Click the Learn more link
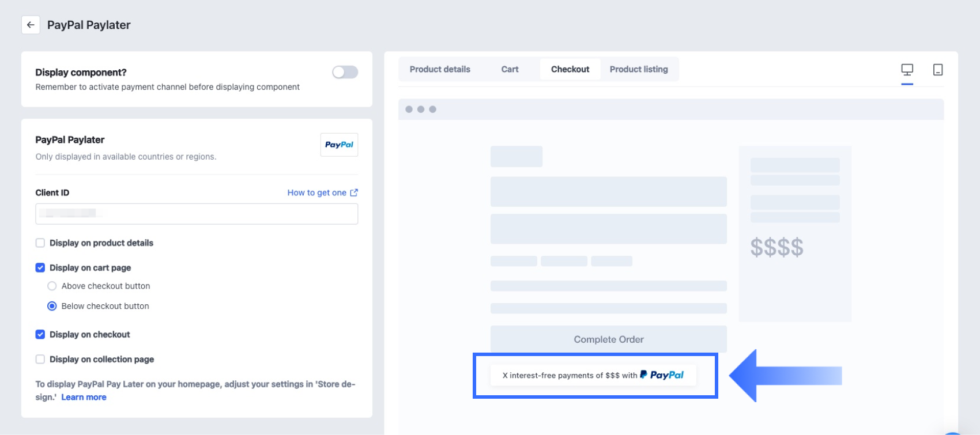 [84, 397]
